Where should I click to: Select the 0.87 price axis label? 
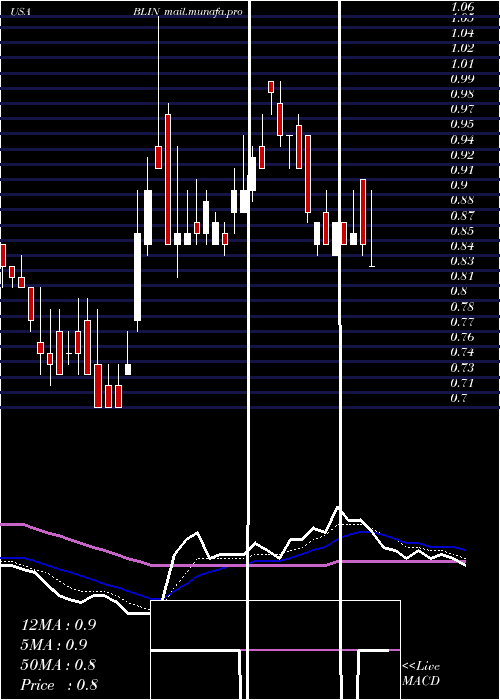[x=462, y=216]
